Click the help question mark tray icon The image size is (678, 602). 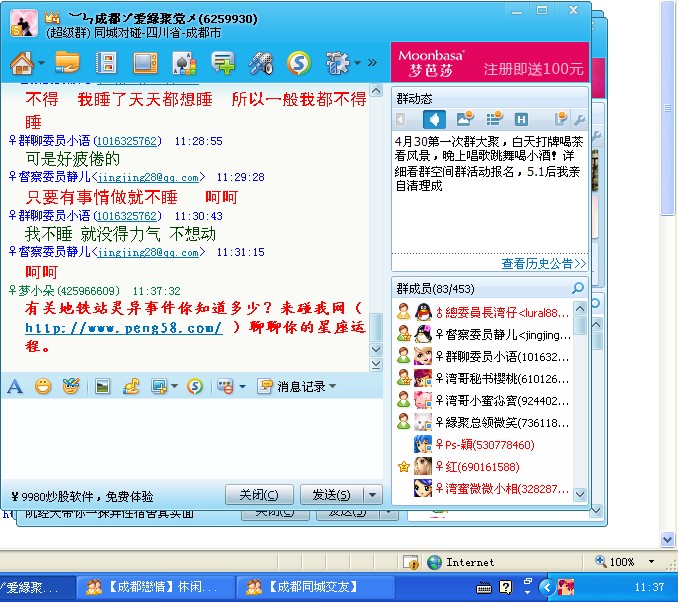[505, 587]
